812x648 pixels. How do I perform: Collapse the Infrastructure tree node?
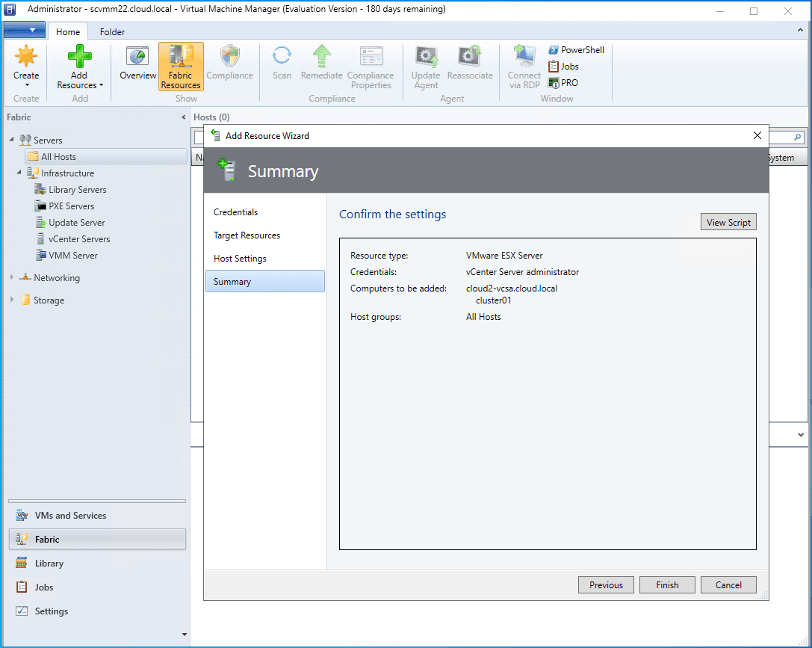(x=19, y=173)
